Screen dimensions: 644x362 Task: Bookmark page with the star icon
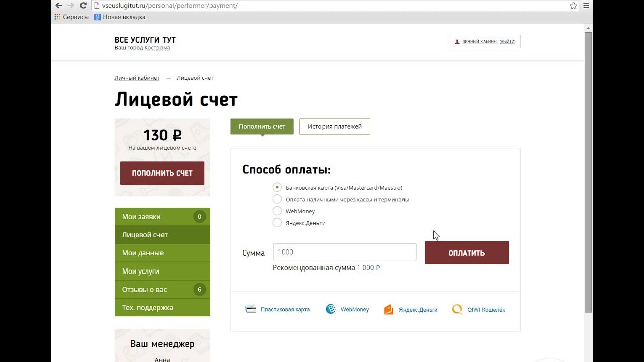573,6
